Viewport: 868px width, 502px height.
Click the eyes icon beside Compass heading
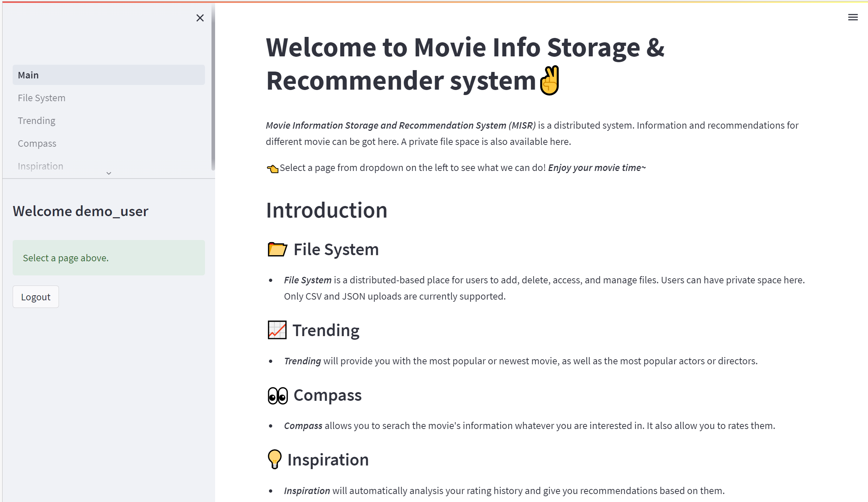click(278, 395)
